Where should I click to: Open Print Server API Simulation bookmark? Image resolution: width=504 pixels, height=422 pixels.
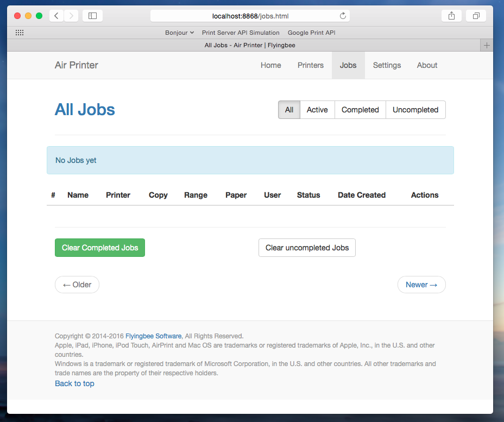[x=241, y=33]
